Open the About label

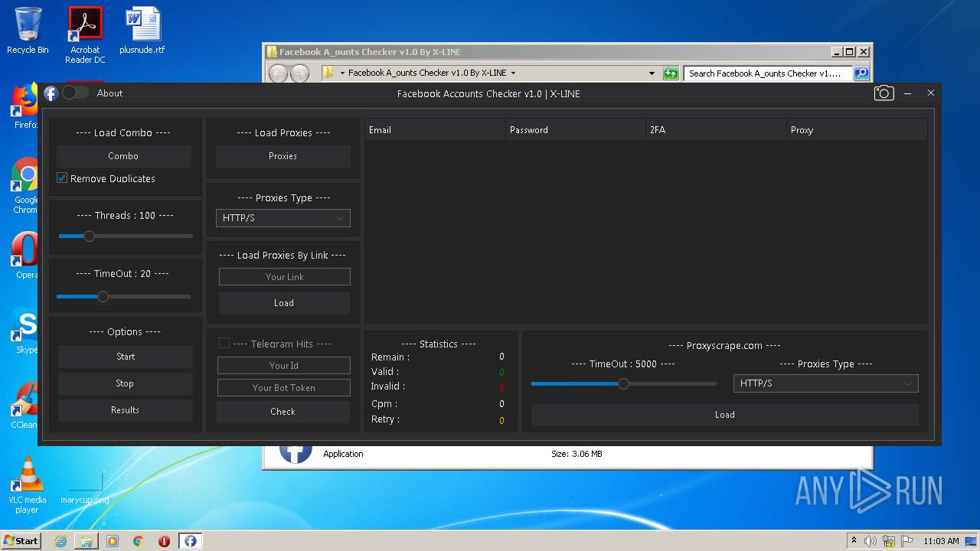tap(109, 93)
